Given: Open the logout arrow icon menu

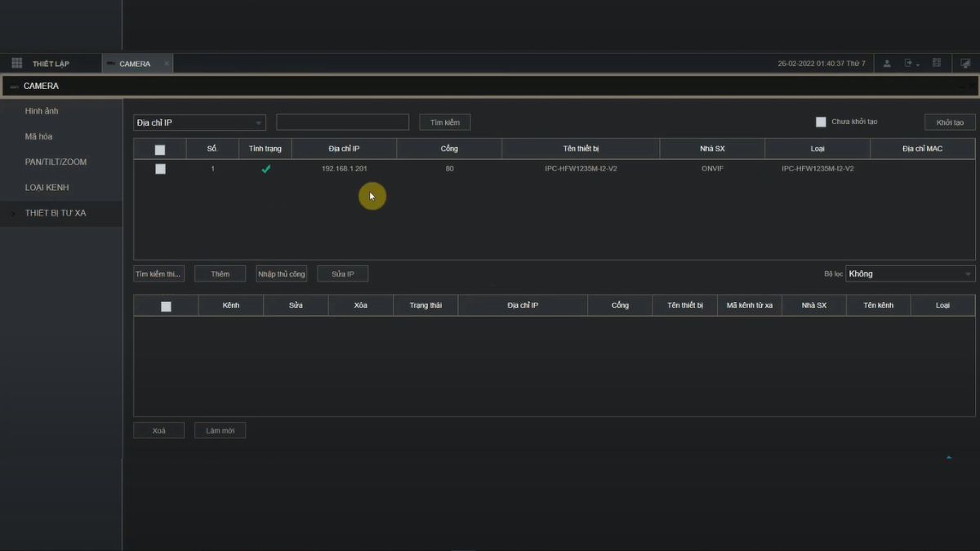Looking at the screenshot, I should (911, 64).
